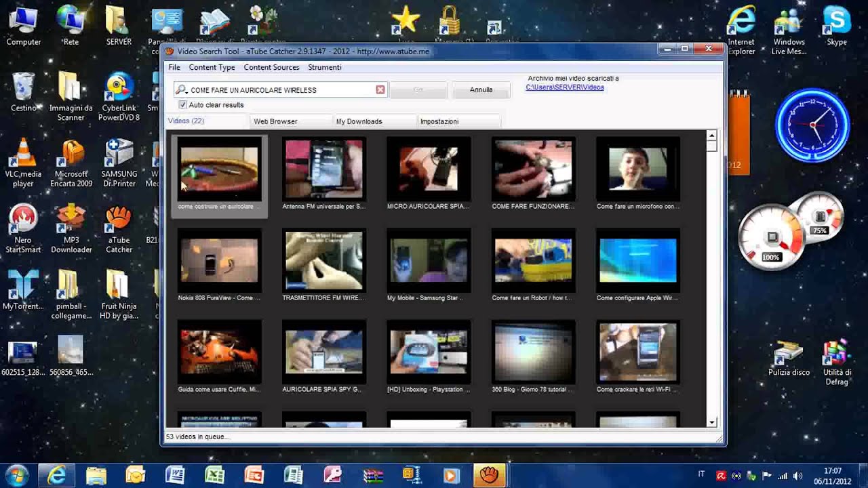Image resolution: width=868 pixels, height=488 pixels.
Task: Select the aTube Catcher desktop shortcut
Action: 119,228
